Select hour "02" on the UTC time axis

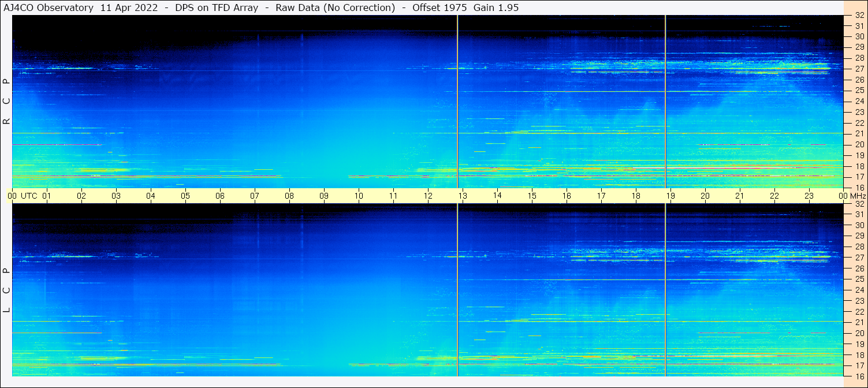pyautogui.click(x=81, y=196)
